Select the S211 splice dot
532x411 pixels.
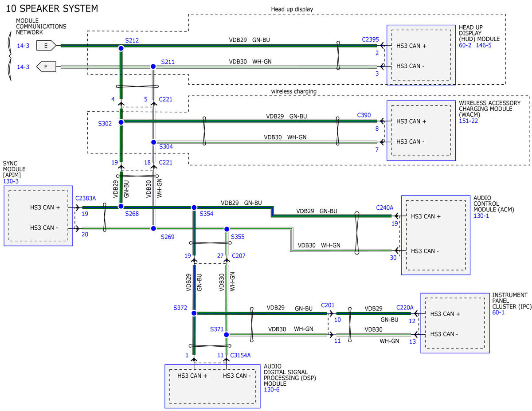click(153, 67)
